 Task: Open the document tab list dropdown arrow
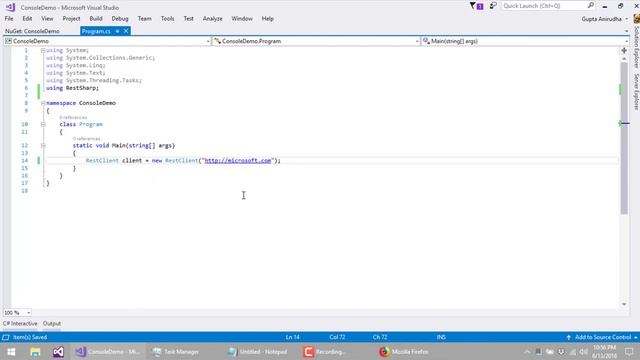point(627,31)
